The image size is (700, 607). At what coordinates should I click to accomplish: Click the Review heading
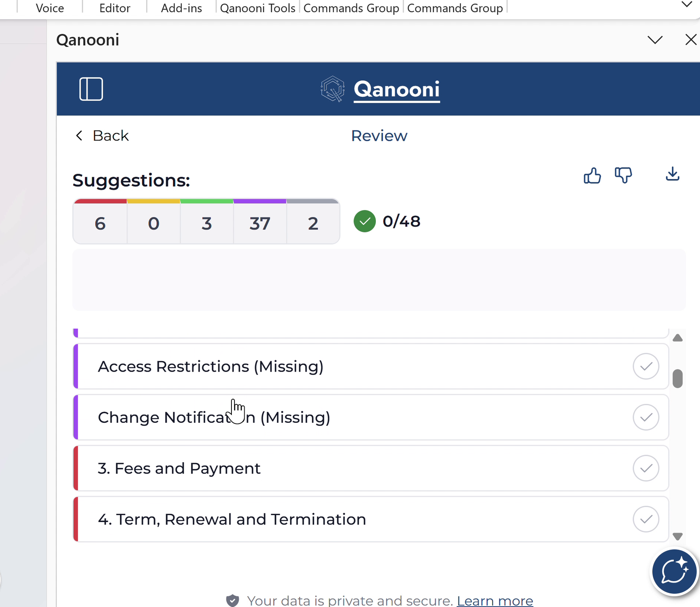pyautogui.click(x=379, y=136)
